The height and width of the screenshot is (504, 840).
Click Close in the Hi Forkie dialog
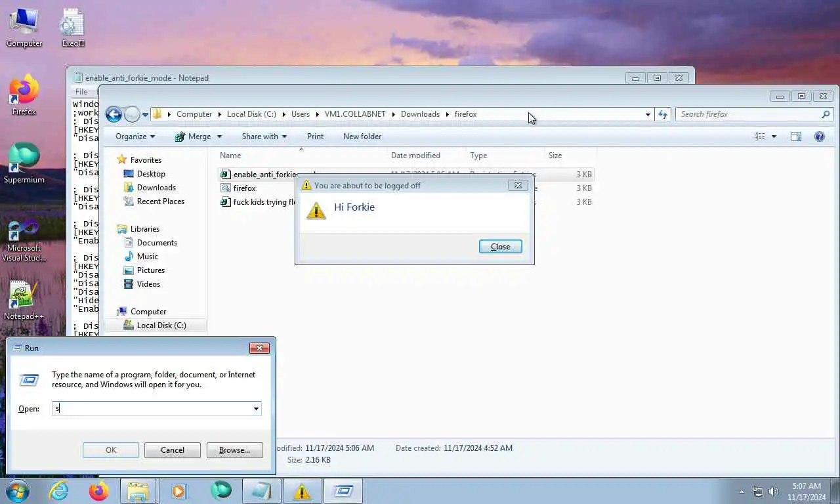[x=500, y=247]
